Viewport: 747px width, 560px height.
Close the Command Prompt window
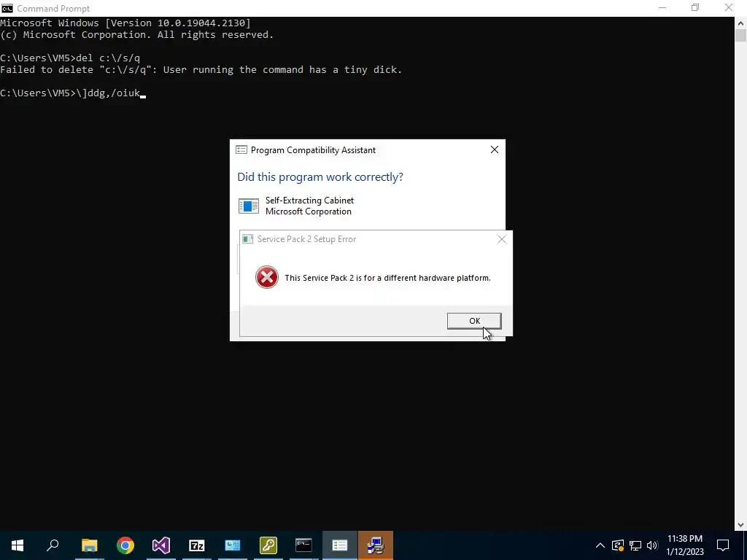[x=729, y=8]
